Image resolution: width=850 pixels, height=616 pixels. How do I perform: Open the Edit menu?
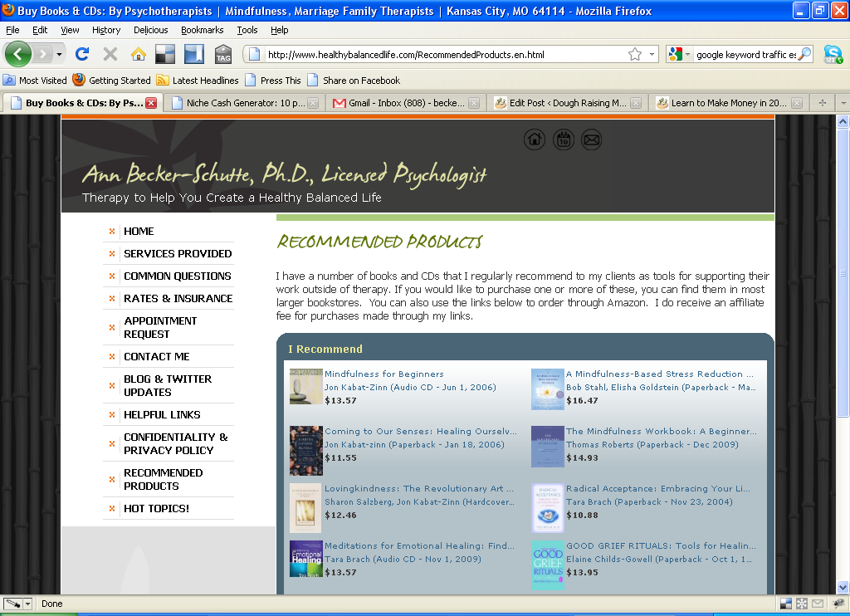(40, 30)
